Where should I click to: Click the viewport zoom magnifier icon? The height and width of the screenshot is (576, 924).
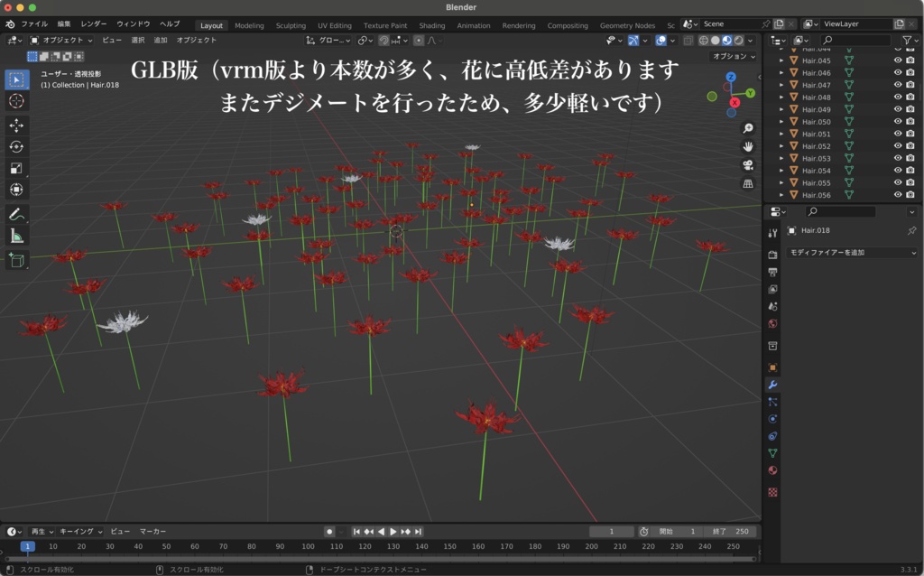(x=748, y=128)
